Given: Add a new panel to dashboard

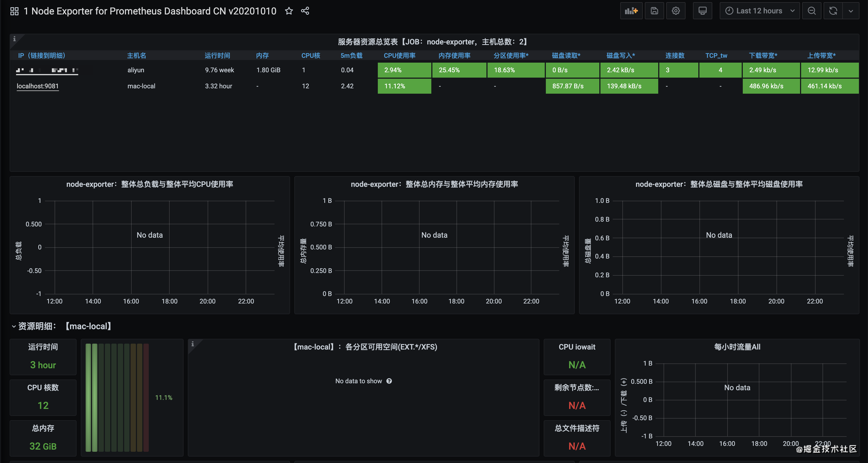Looking at the screenshot, I should coord(631,11).
